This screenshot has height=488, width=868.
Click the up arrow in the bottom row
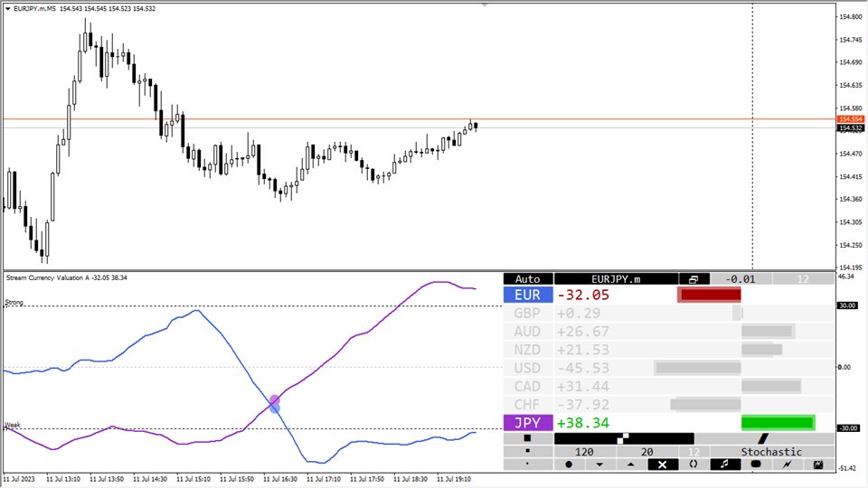pyautogui.click(x=631, y=465)
